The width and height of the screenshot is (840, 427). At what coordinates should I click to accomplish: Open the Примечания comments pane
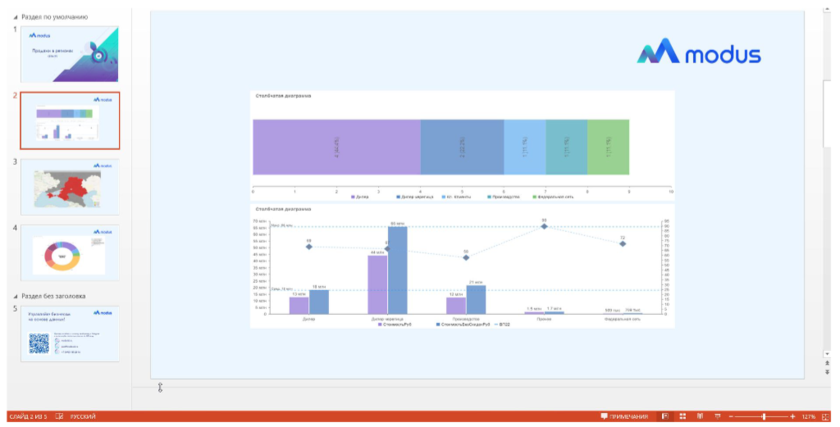coord(623,416)
